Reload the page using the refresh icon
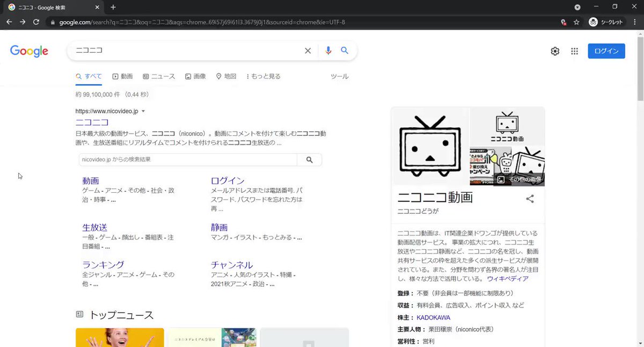This screenshot has width=644, height=347. [x=36, y=22]
